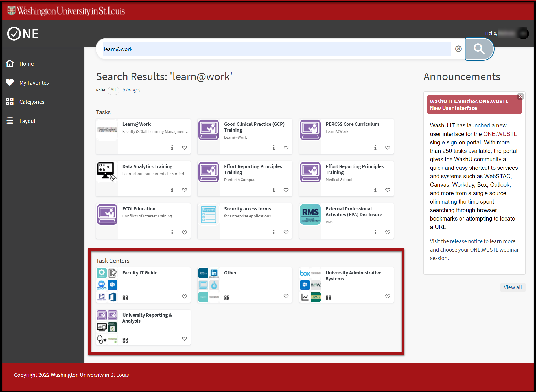The height and width of the screenshot is (392, 536).
Task: Open the Data Analytics Training icon
Action: (x=107, y=172)
